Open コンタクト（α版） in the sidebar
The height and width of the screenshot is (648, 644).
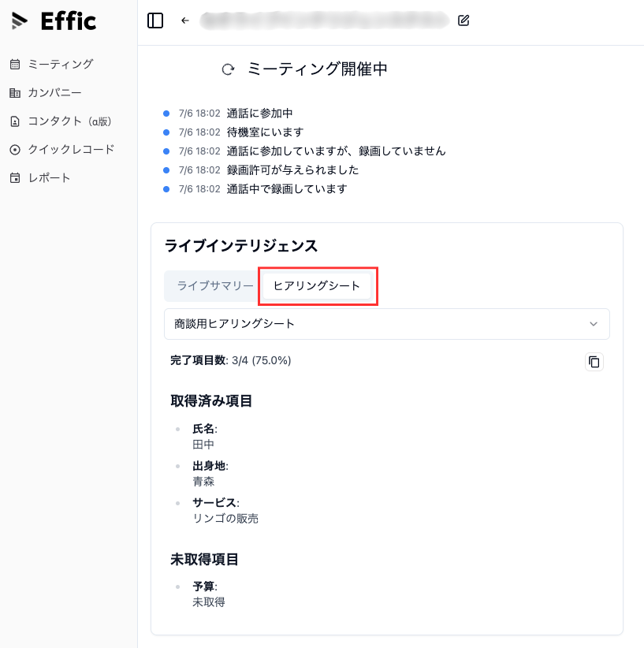click(69, 121)
